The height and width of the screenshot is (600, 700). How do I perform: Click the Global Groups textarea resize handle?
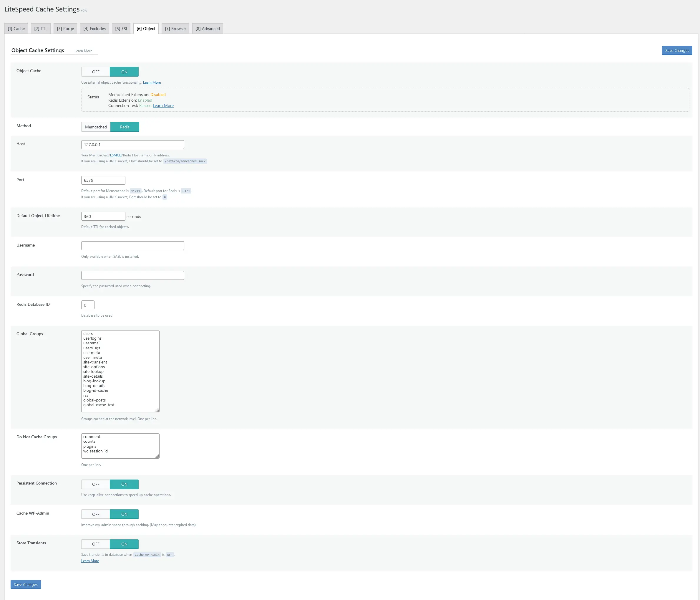[157, 410]
